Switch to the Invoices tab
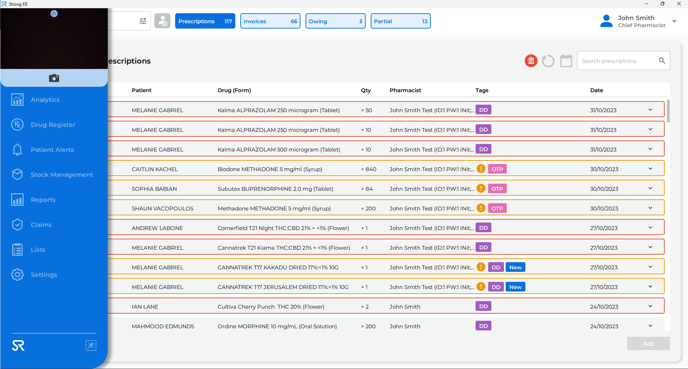 [270, 21]
